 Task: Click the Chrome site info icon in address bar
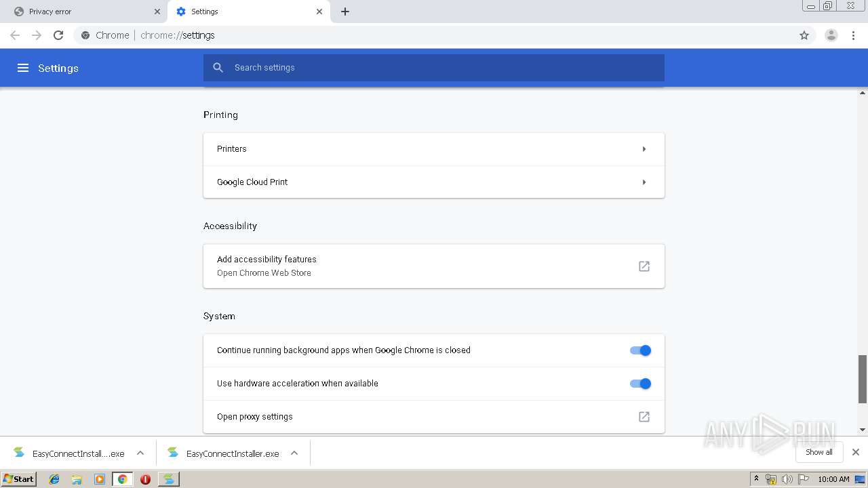[85, 35]
